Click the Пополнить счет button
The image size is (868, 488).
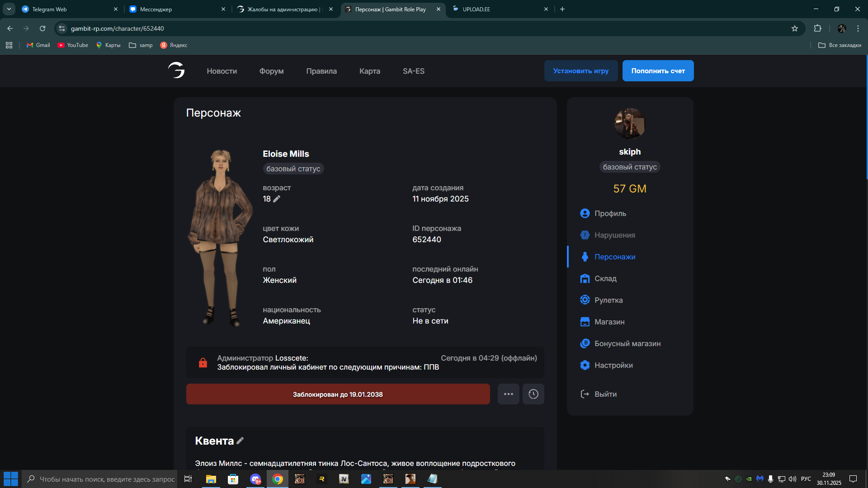pyautogui.click(x=658, y=71)
